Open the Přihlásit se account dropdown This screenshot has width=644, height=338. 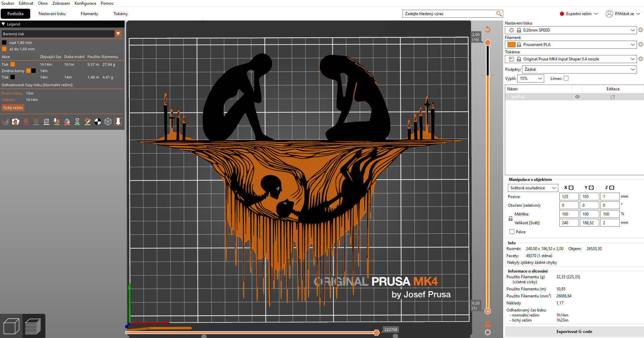coord(623,14)
